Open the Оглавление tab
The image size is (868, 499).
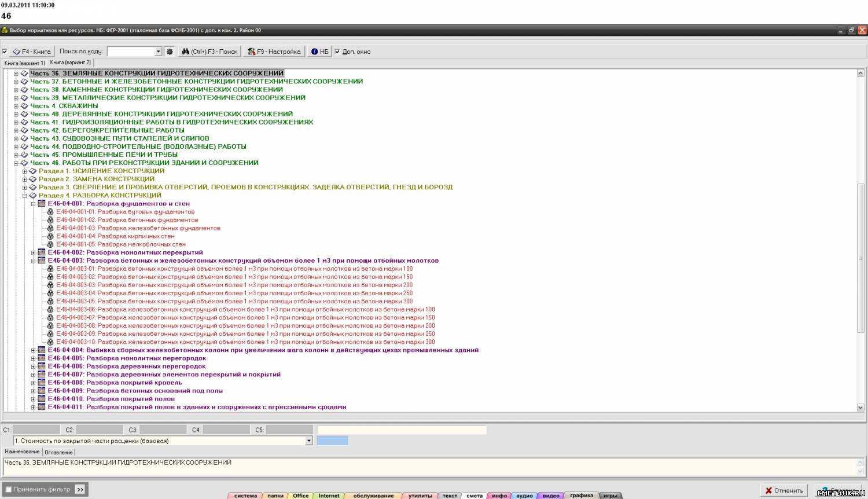point(58,452)
